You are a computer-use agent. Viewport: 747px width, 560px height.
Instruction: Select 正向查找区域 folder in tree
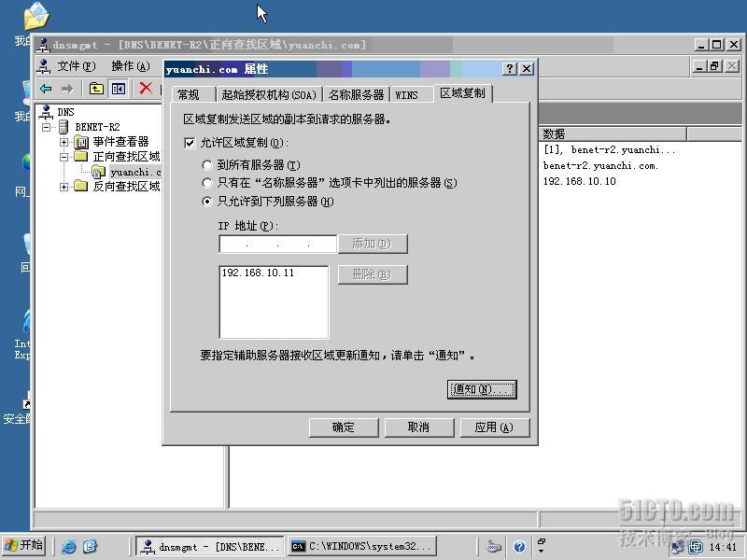click(126, 157)
